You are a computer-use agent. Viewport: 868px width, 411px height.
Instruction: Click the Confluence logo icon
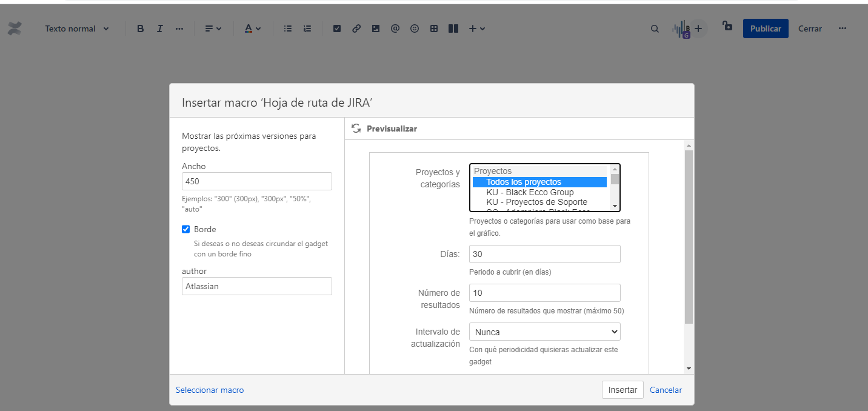pyautogui.click(x=15, y=28)
